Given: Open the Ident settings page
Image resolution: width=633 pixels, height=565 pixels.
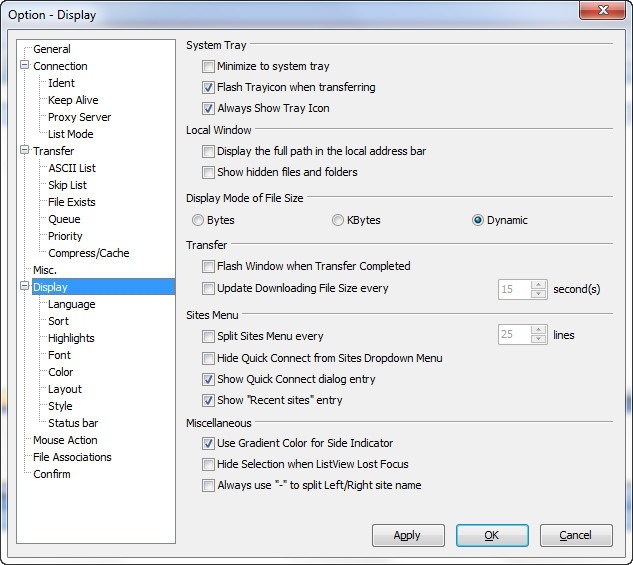Looking at the screenshot, I should [61, 83].
